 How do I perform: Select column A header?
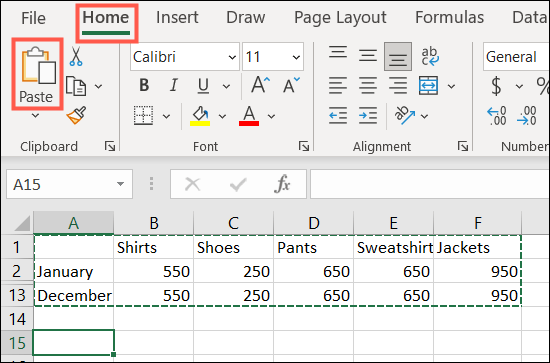click(x=74, y=223)
